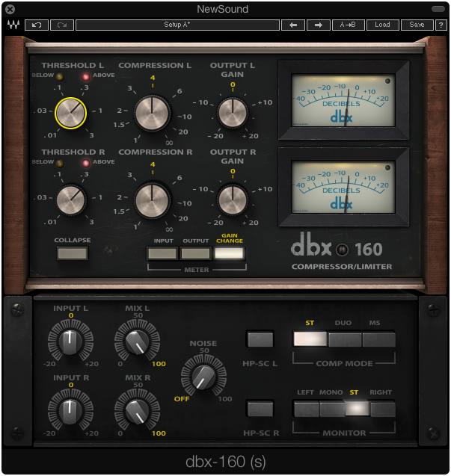The image size is (451, 476).
Task: Switch meter to Gain Change
Action: tap(229, 253)
